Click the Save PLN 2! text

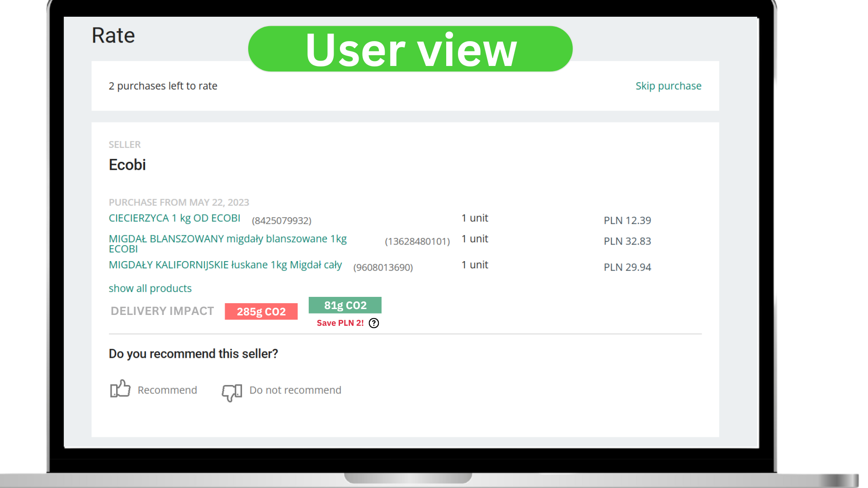tap(340, 323)
